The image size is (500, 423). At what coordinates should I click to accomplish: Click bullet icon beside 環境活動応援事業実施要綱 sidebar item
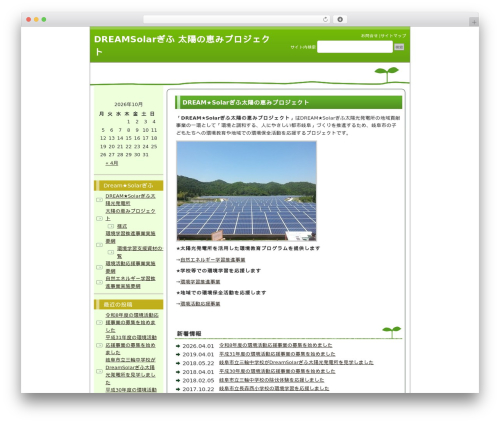pos(99,267)
